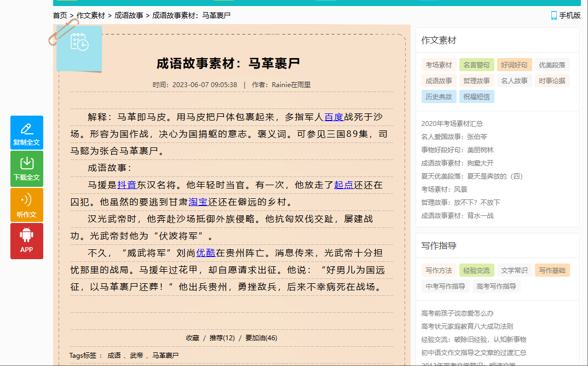
Task: Select 写作基础 tag
Action: click(x=552, y=270)
